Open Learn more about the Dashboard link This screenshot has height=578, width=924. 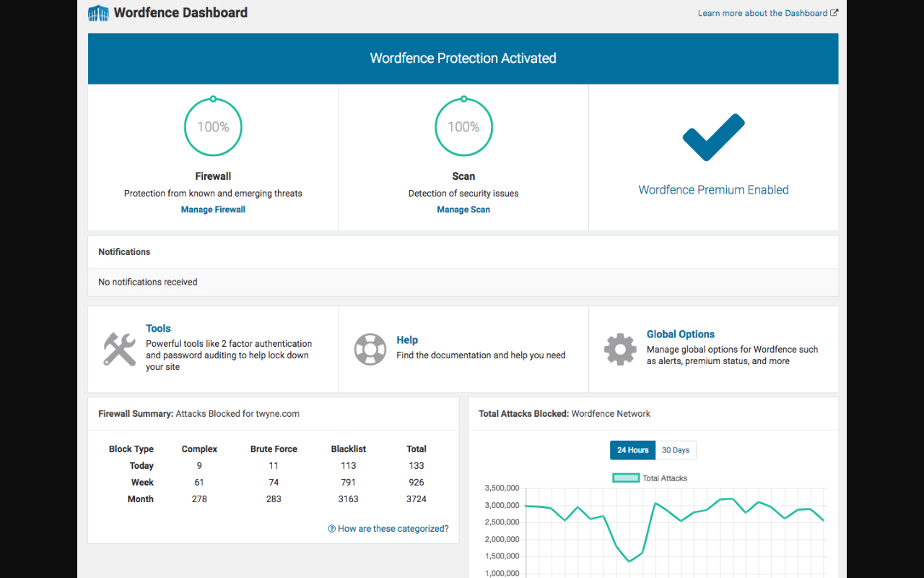click(762, 13)
